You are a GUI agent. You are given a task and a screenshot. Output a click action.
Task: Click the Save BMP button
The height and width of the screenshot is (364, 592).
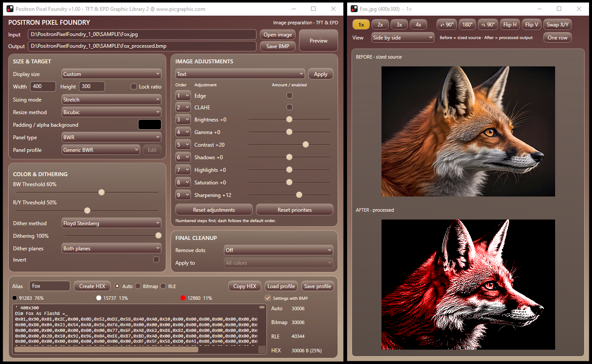point(278,46)
